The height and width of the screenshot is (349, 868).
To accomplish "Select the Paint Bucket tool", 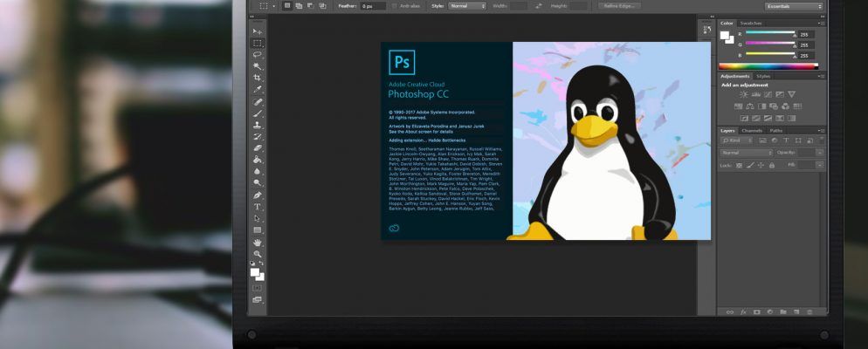I will (x=258, y=160).
